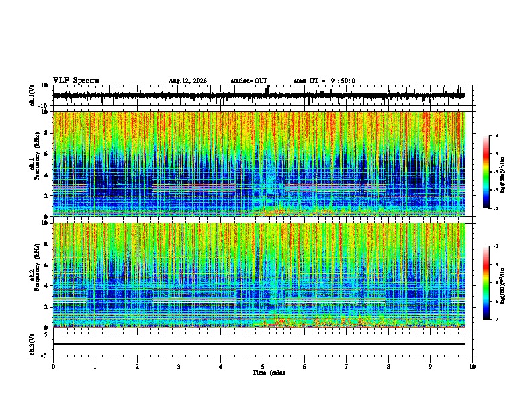Click the '4' kHz tick on ch.1 spectrogram
The height and width of the screenshot is (411, 532).
click(46, 175)
